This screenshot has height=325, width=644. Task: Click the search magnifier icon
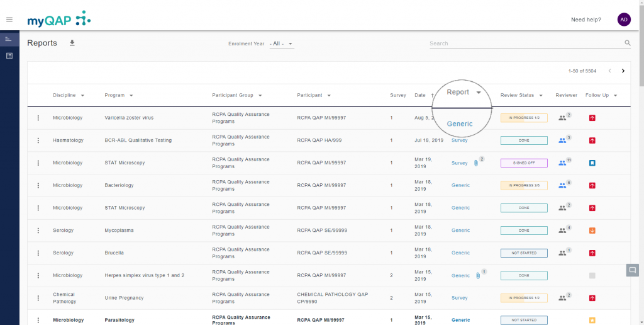pyautogui.click(x=627, y=43)
